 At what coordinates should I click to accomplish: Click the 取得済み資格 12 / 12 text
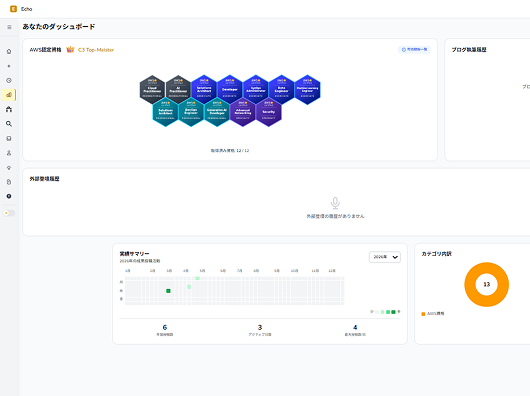click(230, 151)
